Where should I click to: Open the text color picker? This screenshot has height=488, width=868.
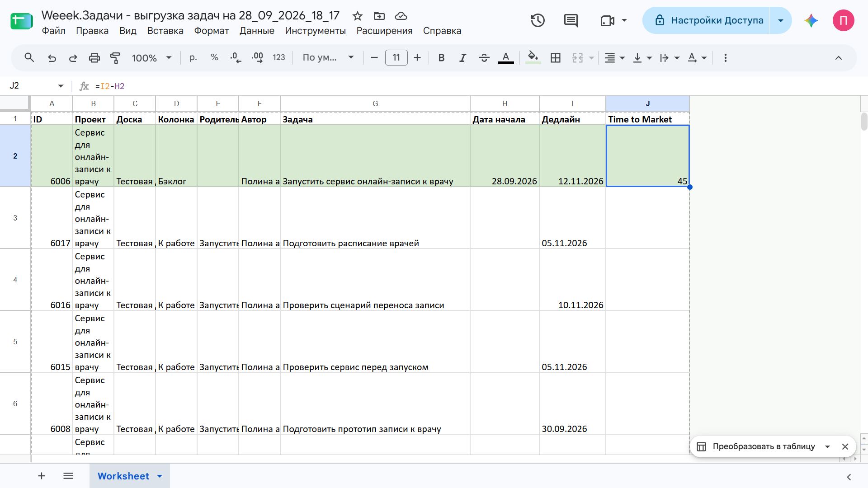click(506, 57)
